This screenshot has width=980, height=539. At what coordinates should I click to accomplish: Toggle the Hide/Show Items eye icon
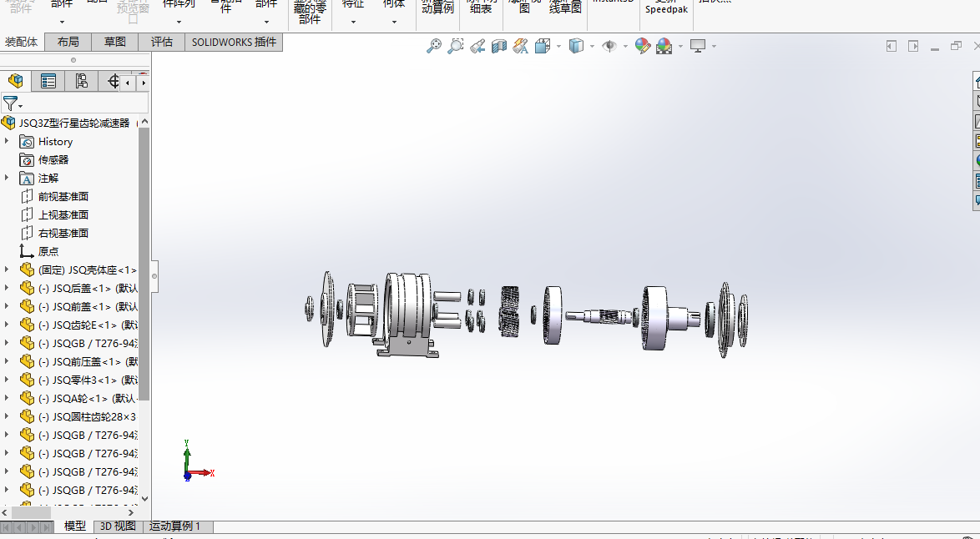(x=609, y=46)
